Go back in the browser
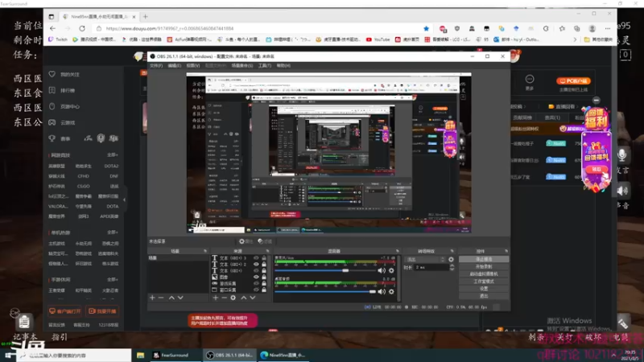 pos(52,28)
